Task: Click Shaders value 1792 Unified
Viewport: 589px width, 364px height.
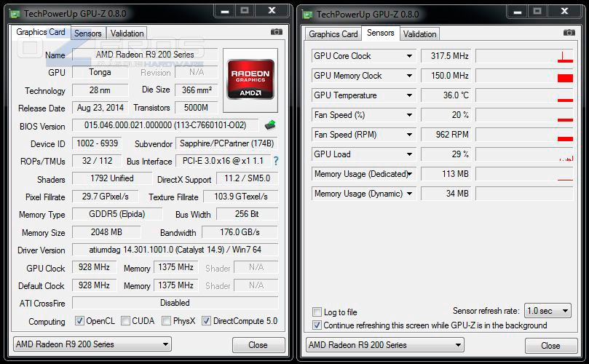Action: tap(112, 178)
